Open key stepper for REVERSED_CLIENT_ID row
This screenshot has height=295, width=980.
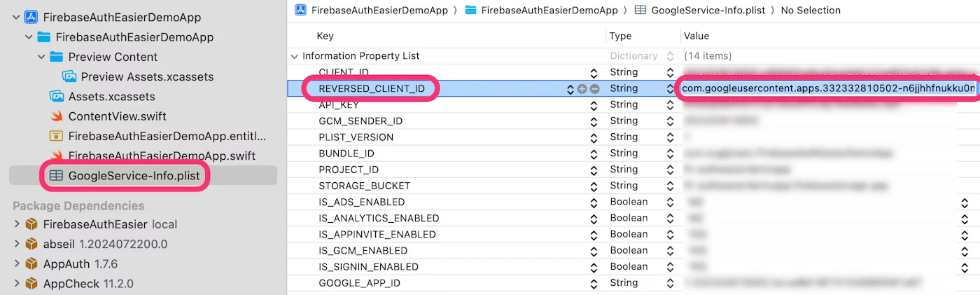pyautogui.click(x=570, y=89)
